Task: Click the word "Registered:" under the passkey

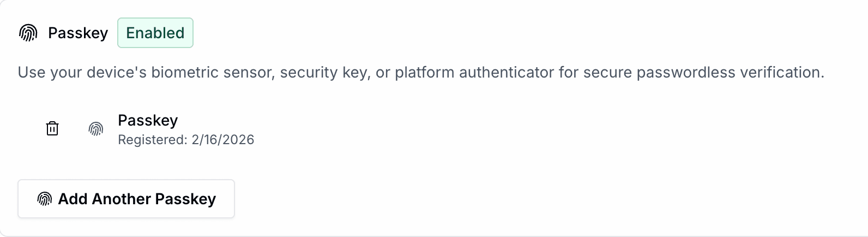Action: pos(153,140)
